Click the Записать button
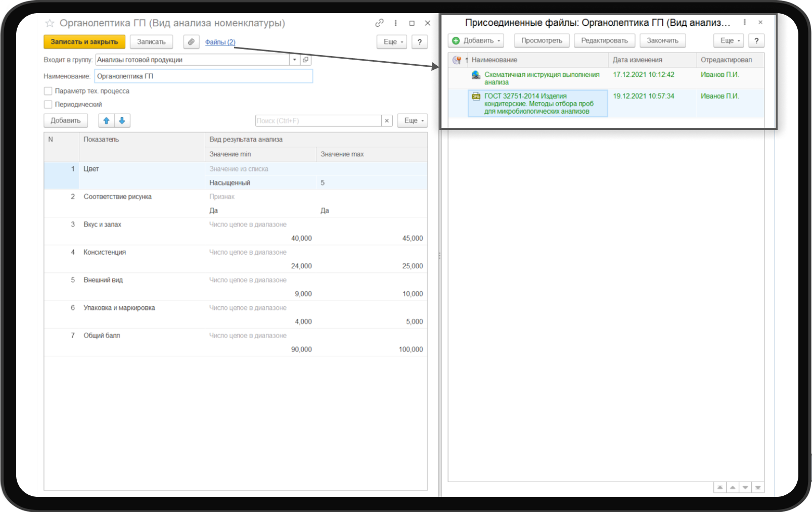The width and height of the screenshot is (812, 512). click(151, 42)
